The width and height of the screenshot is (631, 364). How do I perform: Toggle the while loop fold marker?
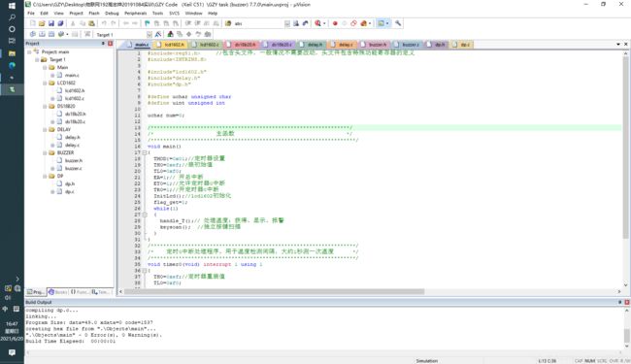(144, 215)
